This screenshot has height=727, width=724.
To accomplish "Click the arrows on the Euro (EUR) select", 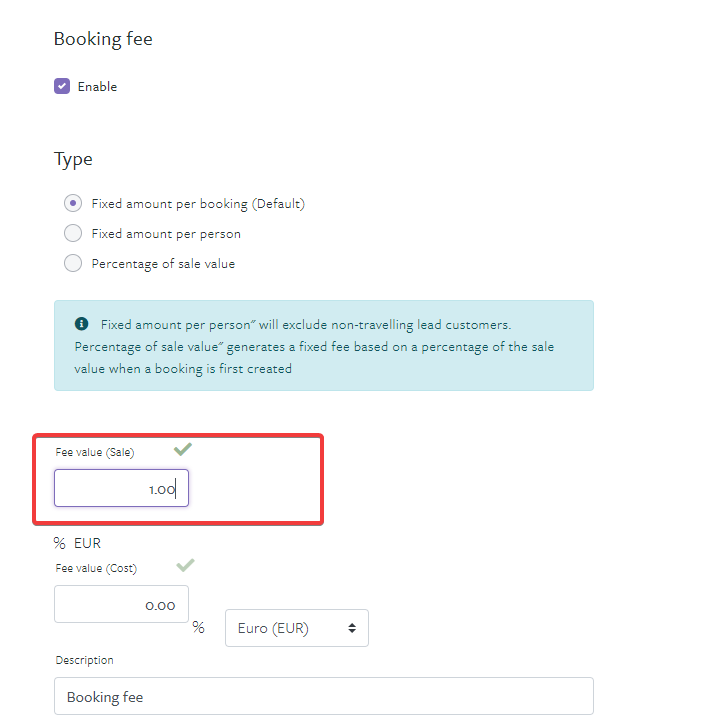I will coord(352,628).
